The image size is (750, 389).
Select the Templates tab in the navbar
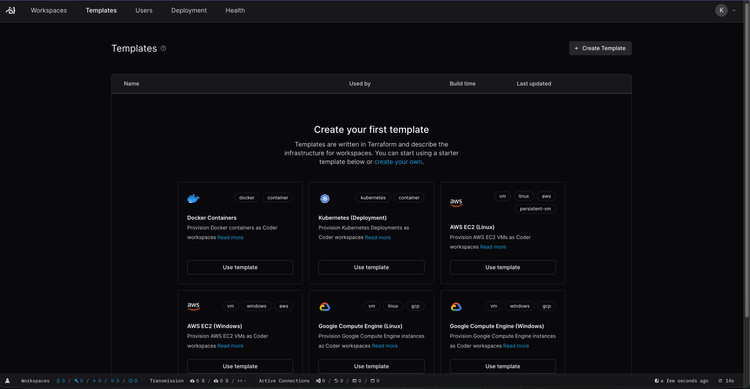click(x=101, y=10)
